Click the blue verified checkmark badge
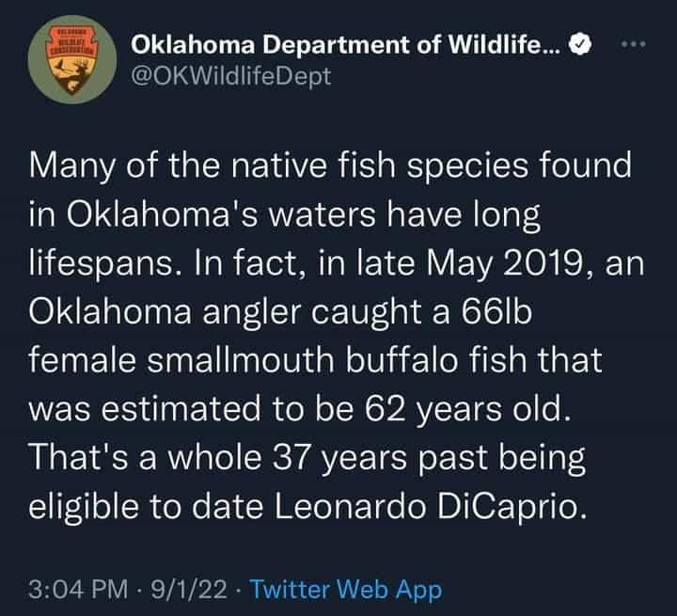The height and width of the screenshot is (616, 677). pos(582,44)
